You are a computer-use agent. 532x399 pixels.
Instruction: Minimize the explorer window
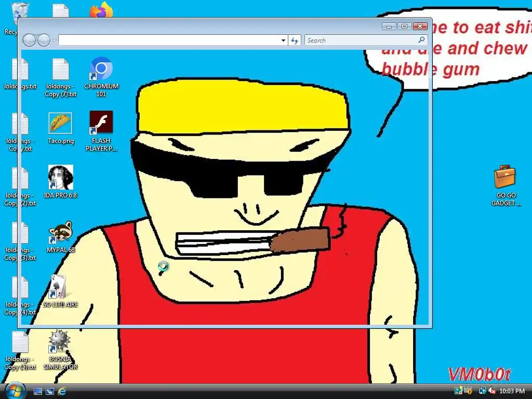(x=389, y=26)
